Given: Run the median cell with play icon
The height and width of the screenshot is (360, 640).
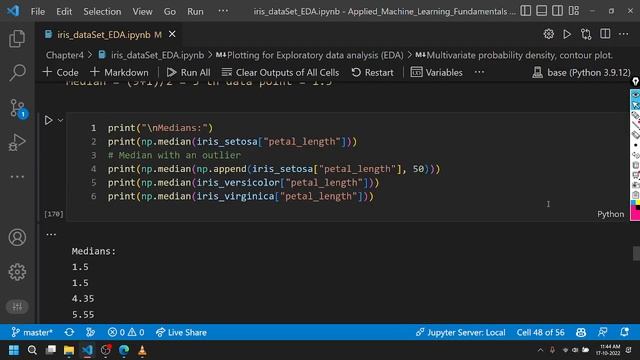Looking at the screenshot, I should [48, 120].
